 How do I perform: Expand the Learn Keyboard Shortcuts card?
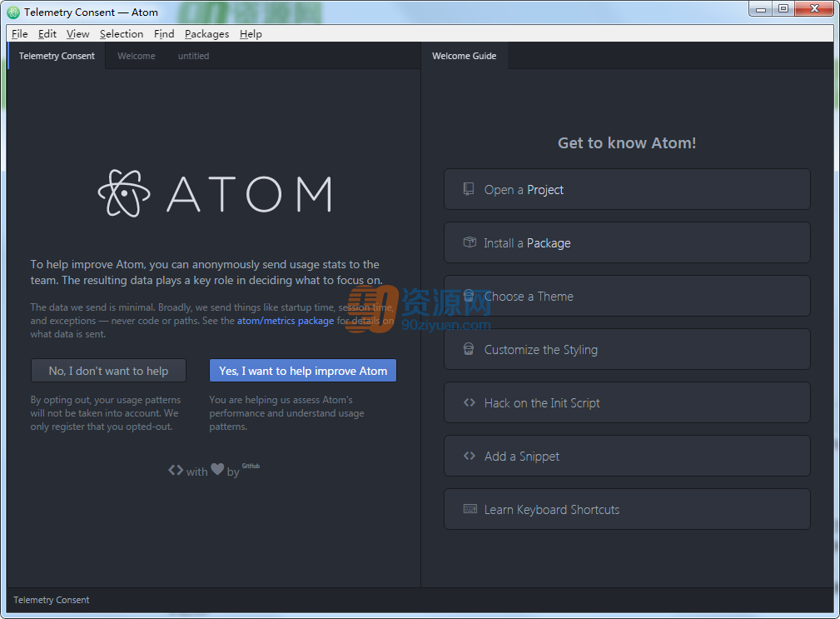tap(627, 509)
